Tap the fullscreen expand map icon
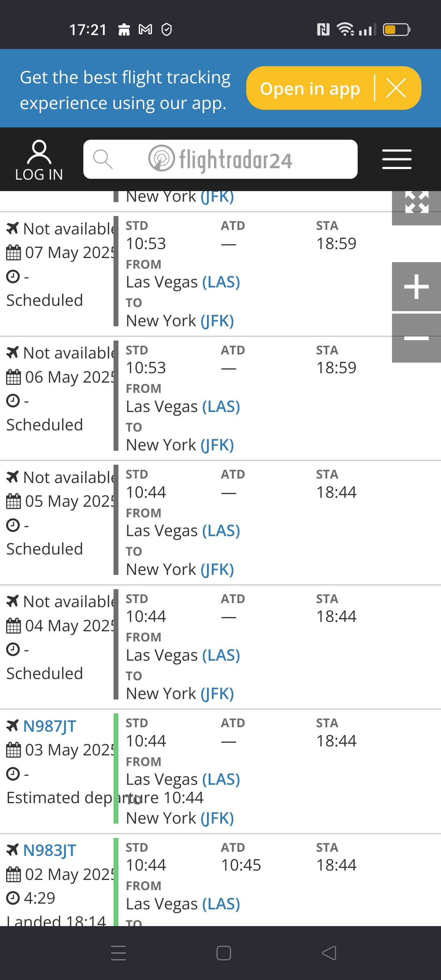 (416, 203)
